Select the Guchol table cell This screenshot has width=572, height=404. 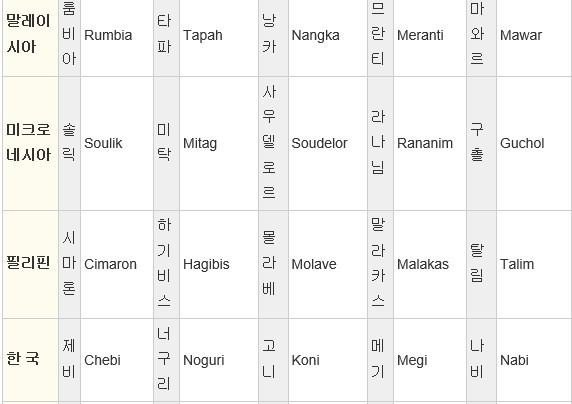click(534, 143)
